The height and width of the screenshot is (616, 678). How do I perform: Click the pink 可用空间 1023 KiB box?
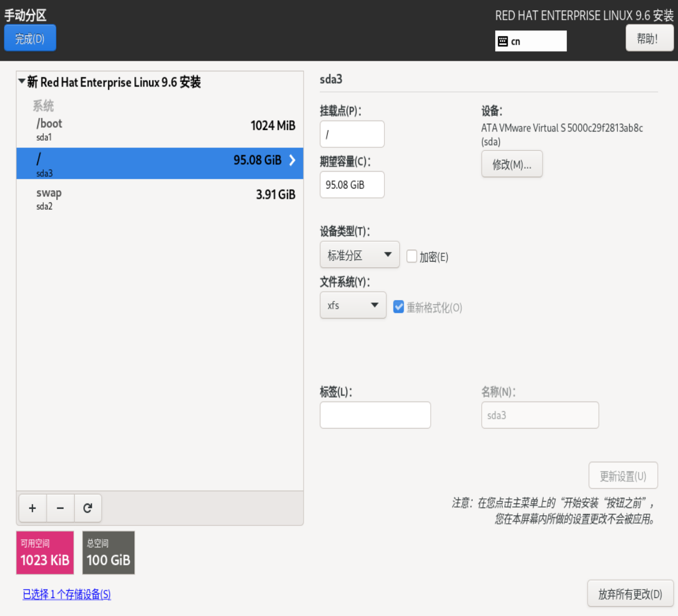tap(45, 552)
